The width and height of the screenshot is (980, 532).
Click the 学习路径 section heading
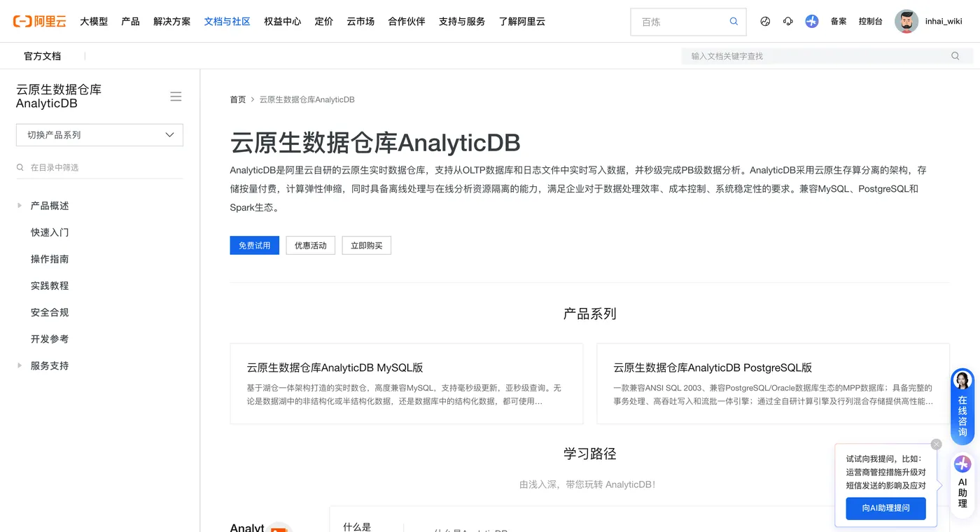click(590, 454)
